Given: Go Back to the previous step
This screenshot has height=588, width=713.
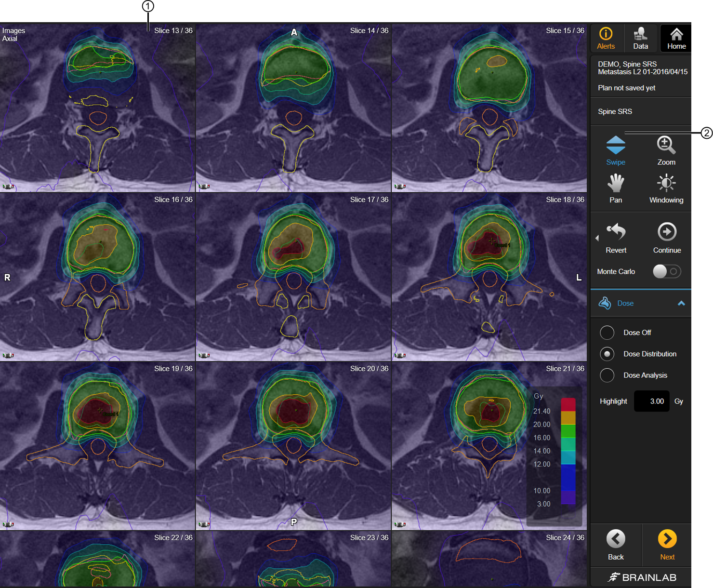Looking at the screenshot, I should (616, 545).
